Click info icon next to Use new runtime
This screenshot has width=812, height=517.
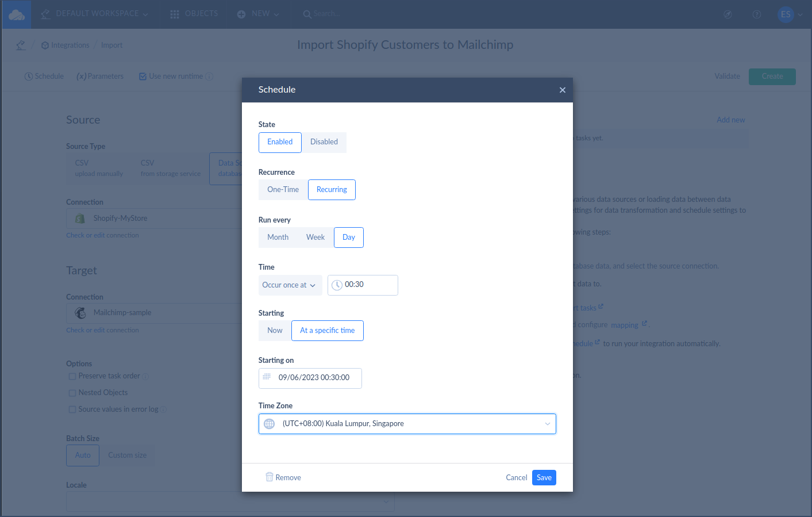209,76
